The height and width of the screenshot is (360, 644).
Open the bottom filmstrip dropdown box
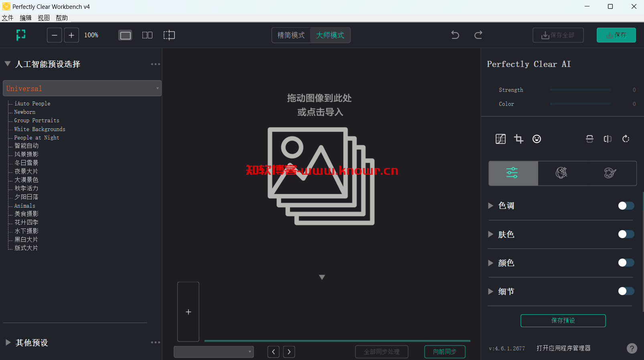[x=214, y=352]
